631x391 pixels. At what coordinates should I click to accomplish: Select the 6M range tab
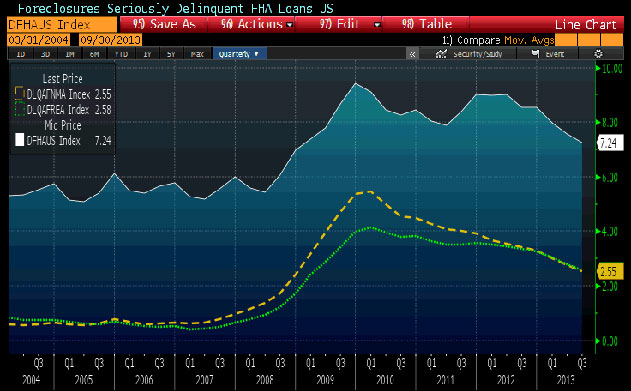(x=95, y=54)
